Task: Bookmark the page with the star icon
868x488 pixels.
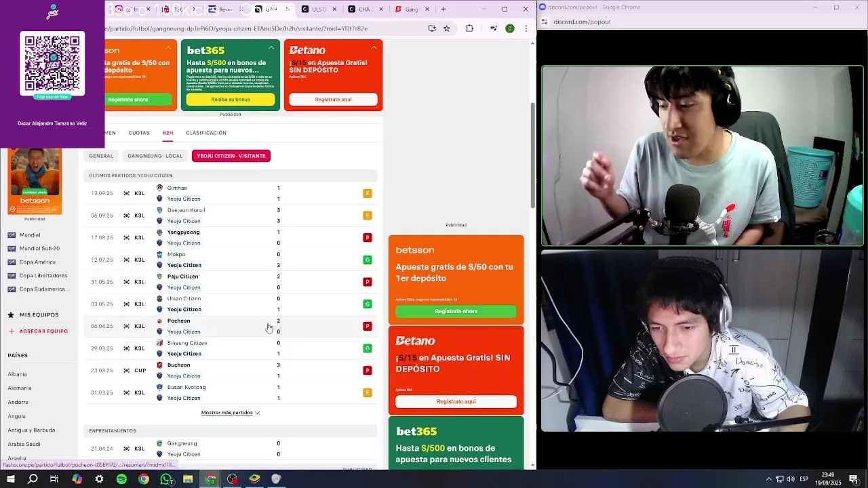Action: pyautogui.click(x=447, y=28)
